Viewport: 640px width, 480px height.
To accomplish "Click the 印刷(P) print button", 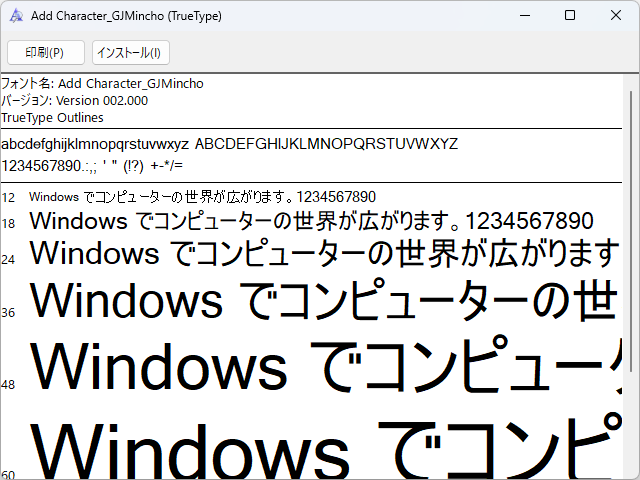I will (x=46, y=52).
